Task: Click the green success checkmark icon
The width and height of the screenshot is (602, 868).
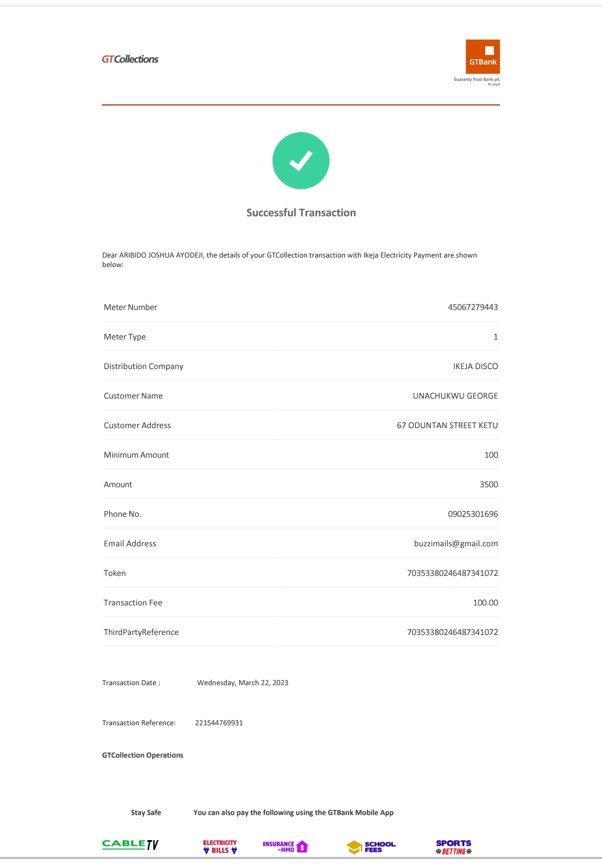Action: (301, 161)
